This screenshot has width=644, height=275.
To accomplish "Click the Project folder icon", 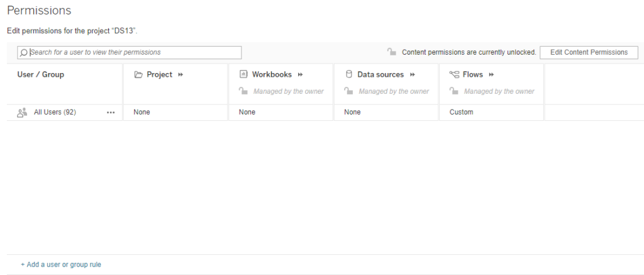I will coord(138,75).
